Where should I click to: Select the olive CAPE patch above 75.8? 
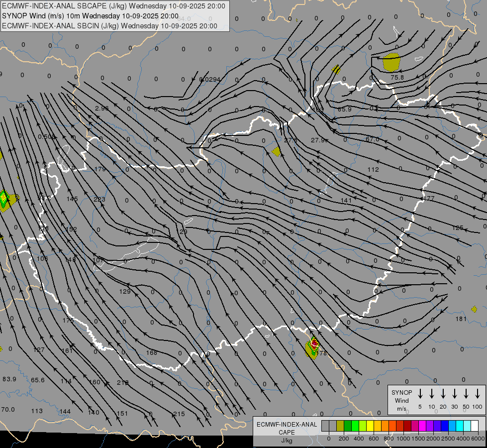click(391, 62)
